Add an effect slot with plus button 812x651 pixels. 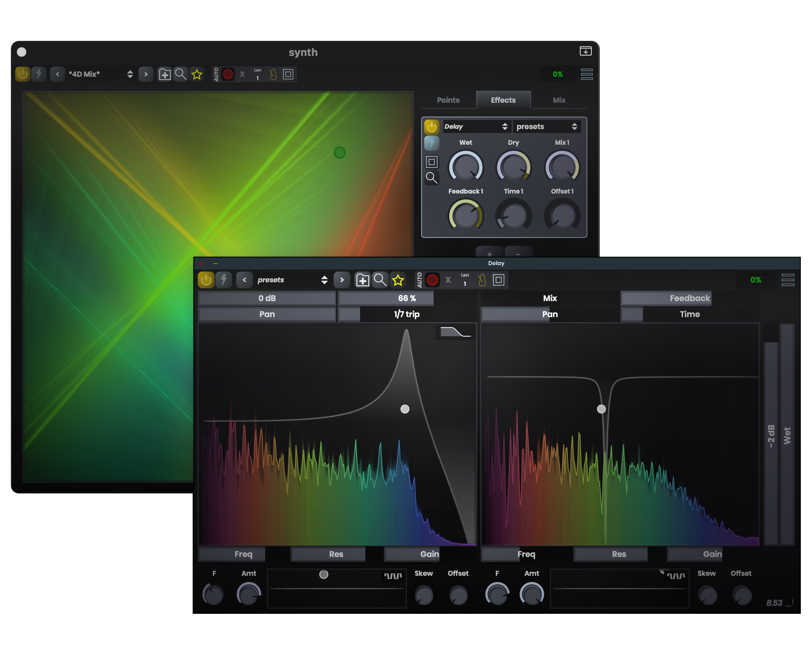coord(490,252)
